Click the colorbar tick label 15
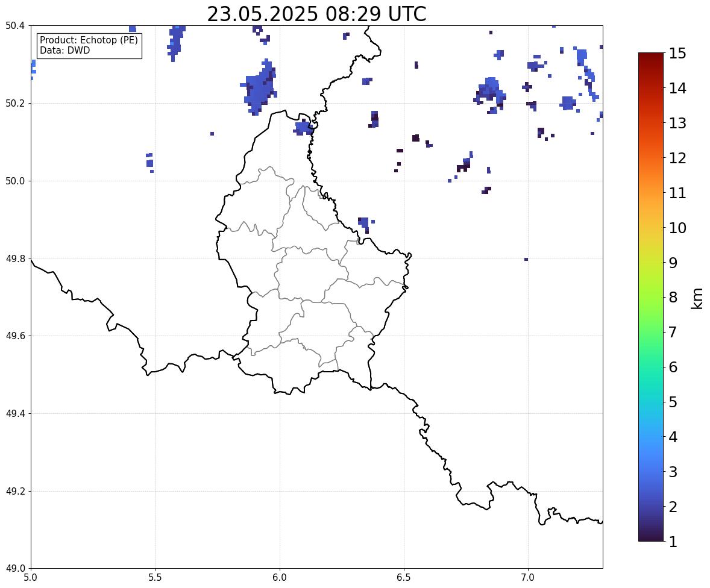This screenshot has width=710, height=588. (677, 54)
